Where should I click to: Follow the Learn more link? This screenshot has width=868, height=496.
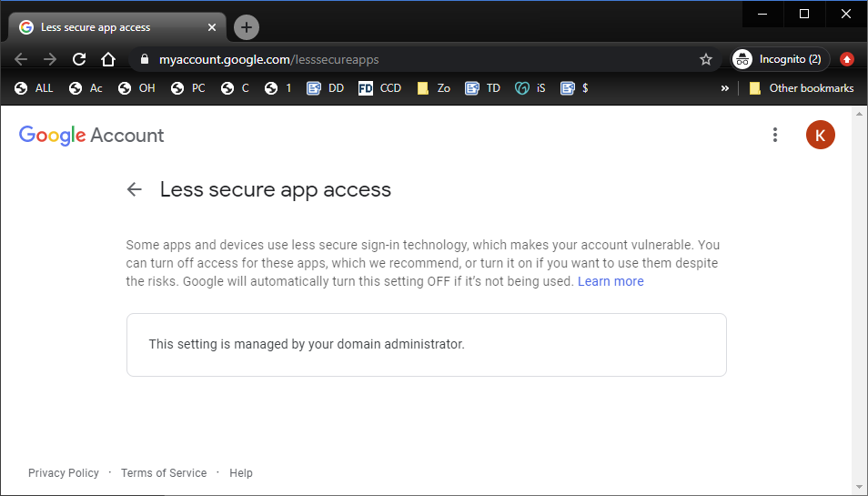click(611, 281)
